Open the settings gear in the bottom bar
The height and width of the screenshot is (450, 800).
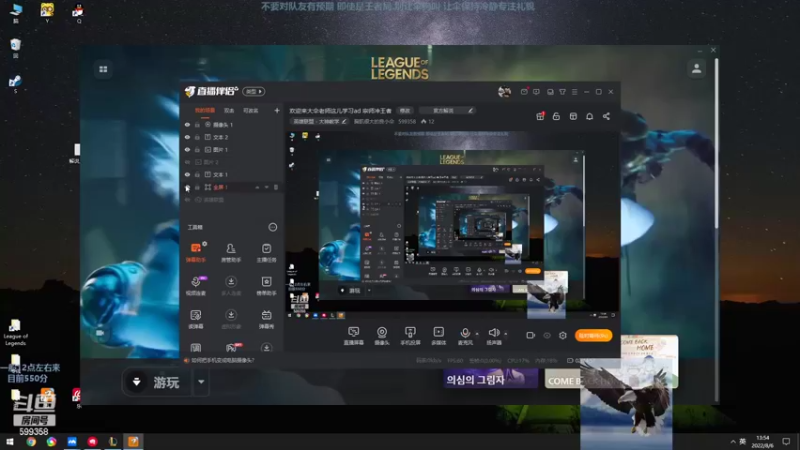click(563, 335)
